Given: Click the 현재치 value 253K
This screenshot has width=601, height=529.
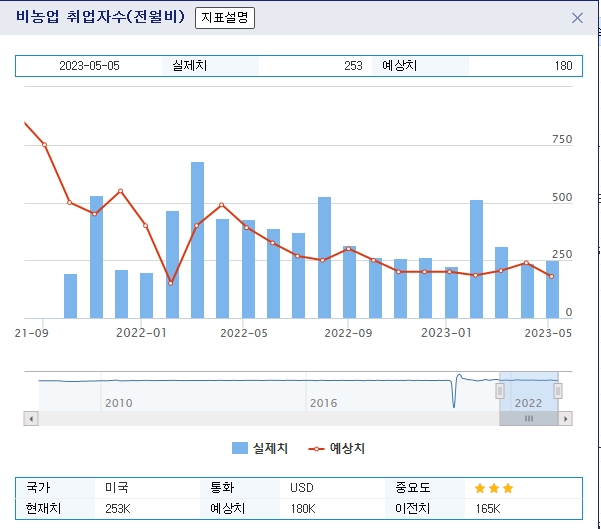Looking at the screenshot, I should [118, 509].
